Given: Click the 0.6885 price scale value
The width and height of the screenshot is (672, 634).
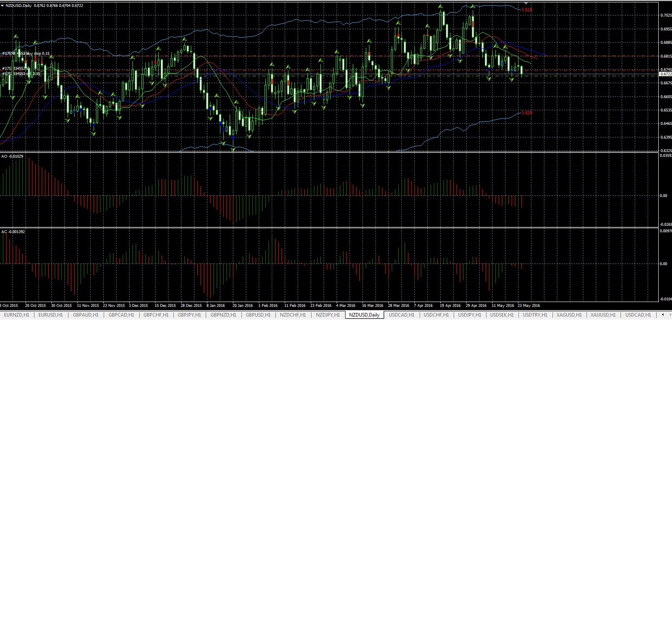Looking at the screenshot, I should click(666, 43).
